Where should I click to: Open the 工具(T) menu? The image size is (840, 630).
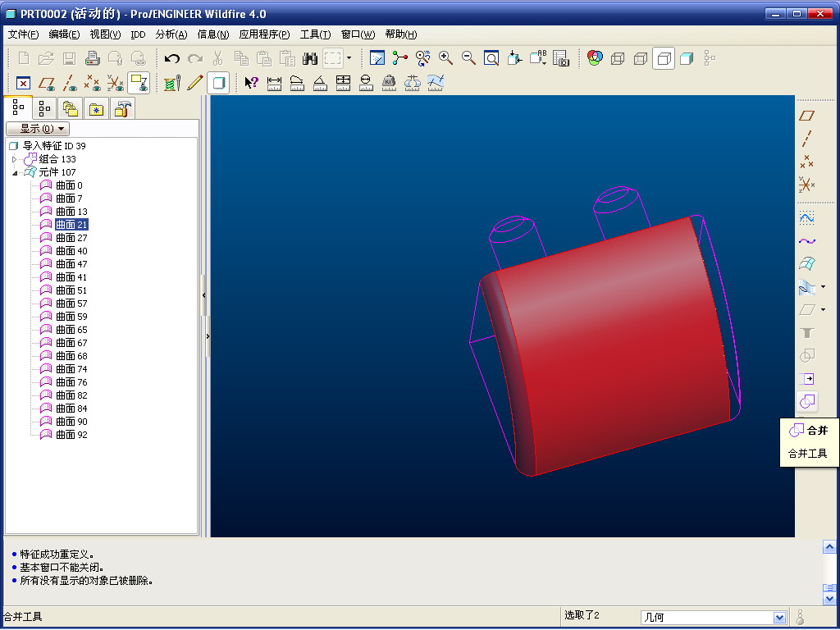coord(315,34)
